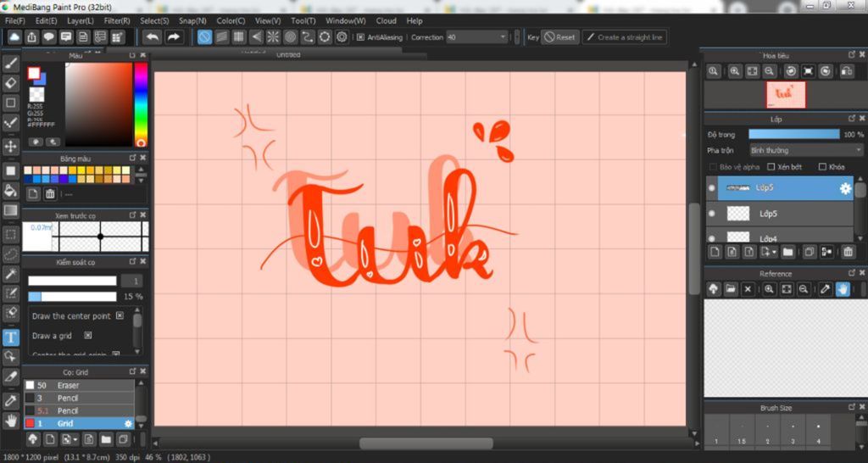Click the rainbow hue bar

pos(142,104)
